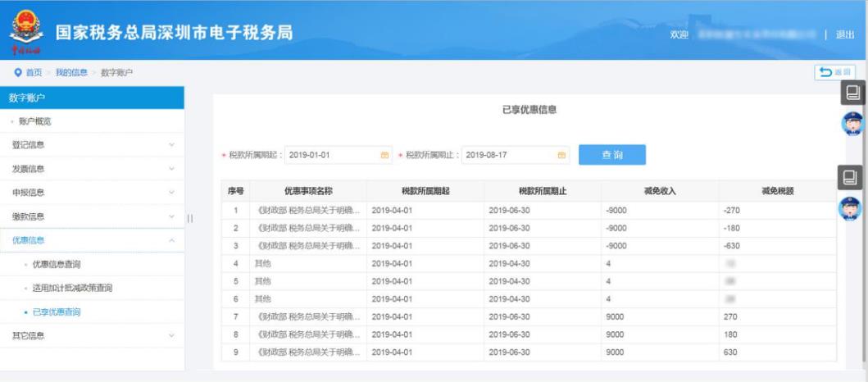Select 适用加计抵减政策查询 submenu item
The image size is (868, 382).
(x=71, y=288)
